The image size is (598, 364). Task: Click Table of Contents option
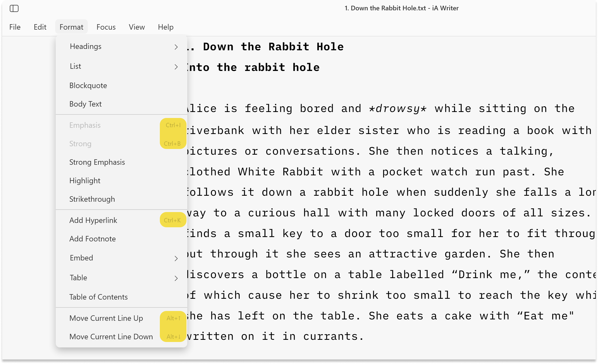pyautogui.click(x=99, y=297)
